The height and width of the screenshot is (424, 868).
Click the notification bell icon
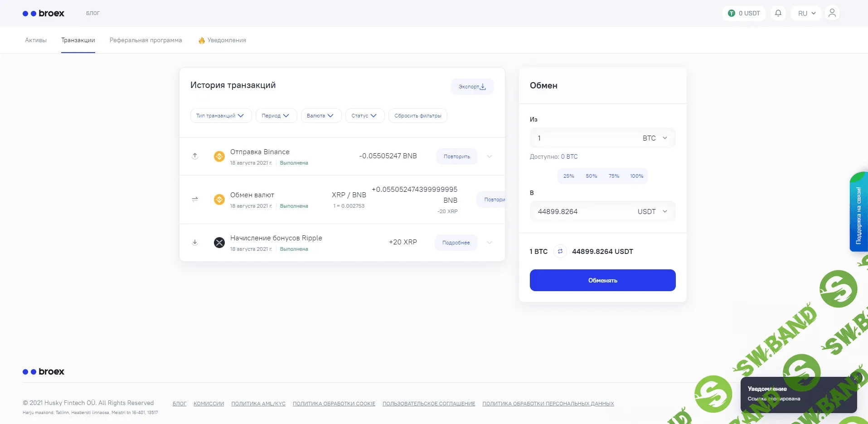[778, 13]
